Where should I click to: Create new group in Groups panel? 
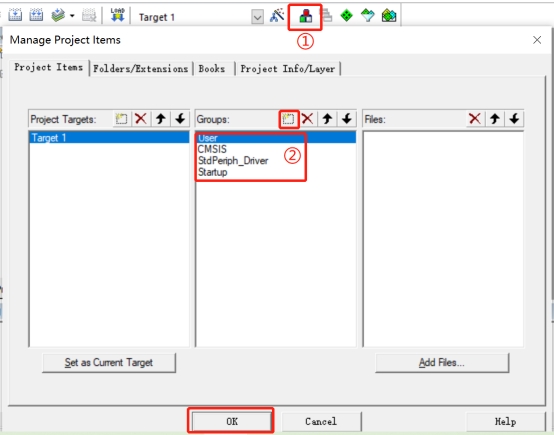click(289, 119)
